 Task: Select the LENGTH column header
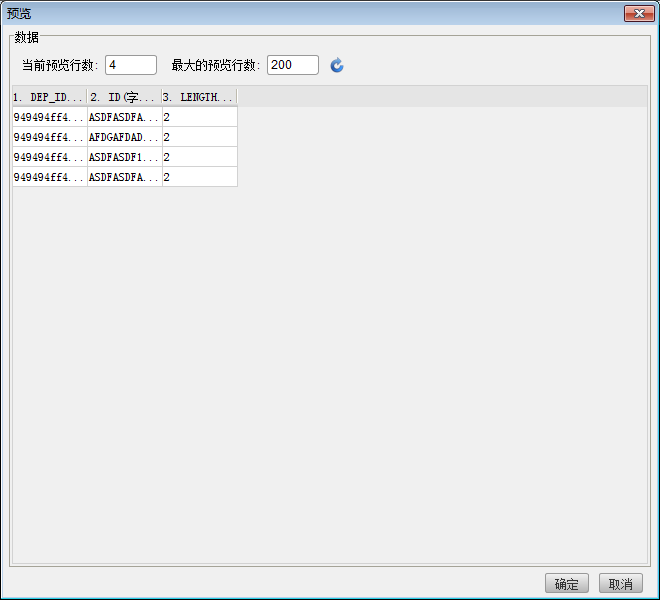(x=199, y=97)
